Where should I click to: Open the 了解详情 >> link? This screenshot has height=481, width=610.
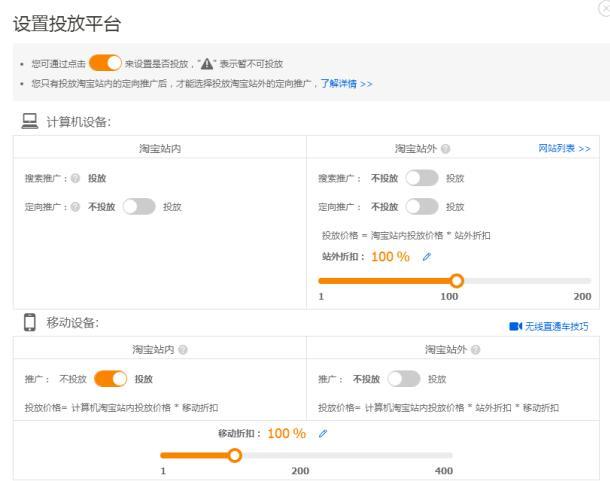(x=346, y=84)
